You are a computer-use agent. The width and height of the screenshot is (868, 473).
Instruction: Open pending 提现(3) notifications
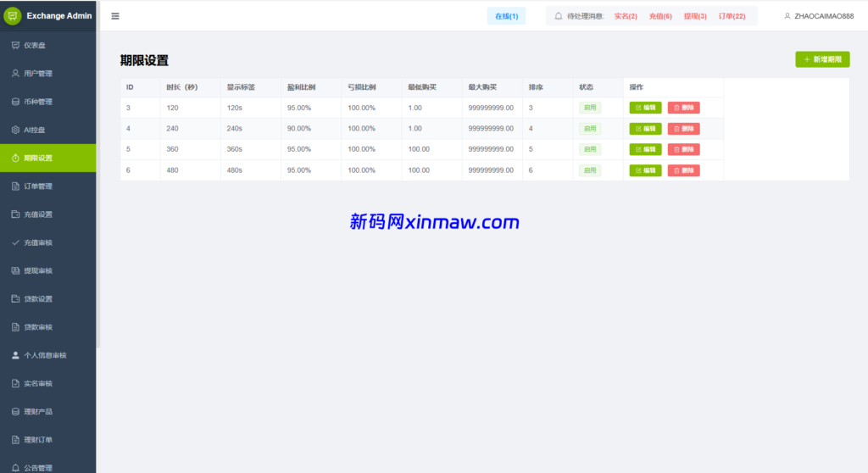[695, 16]
